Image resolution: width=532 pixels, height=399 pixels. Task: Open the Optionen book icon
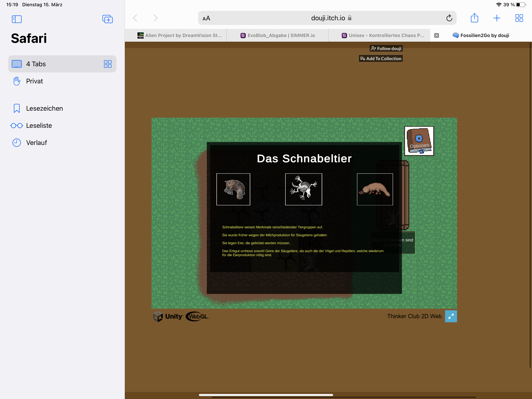419,141
